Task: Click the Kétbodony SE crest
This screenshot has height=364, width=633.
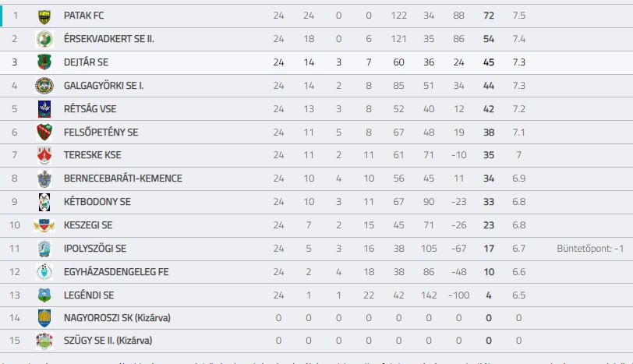Action: coord(44,202)
